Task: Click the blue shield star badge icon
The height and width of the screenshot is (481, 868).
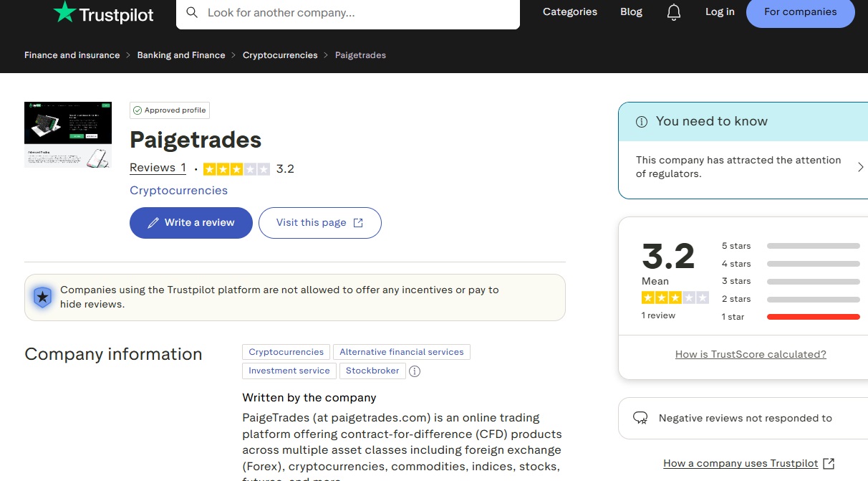Action: click(x=43, y=297)
